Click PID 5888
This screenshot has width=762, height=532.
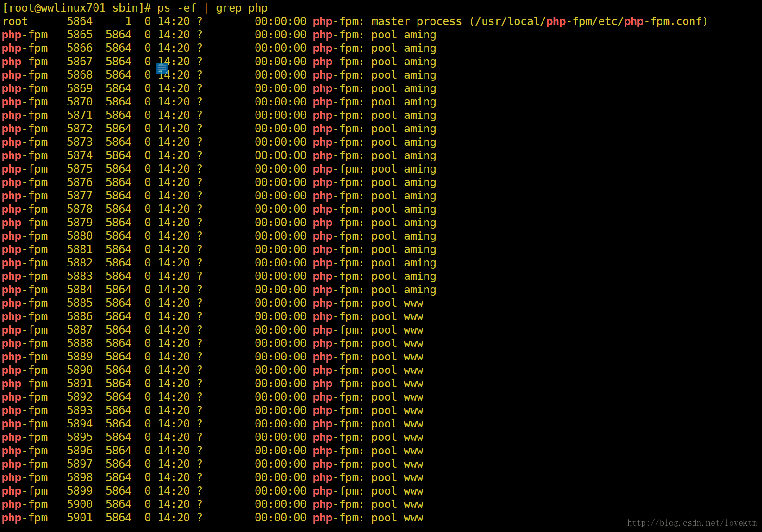click(x=80, y=343)
